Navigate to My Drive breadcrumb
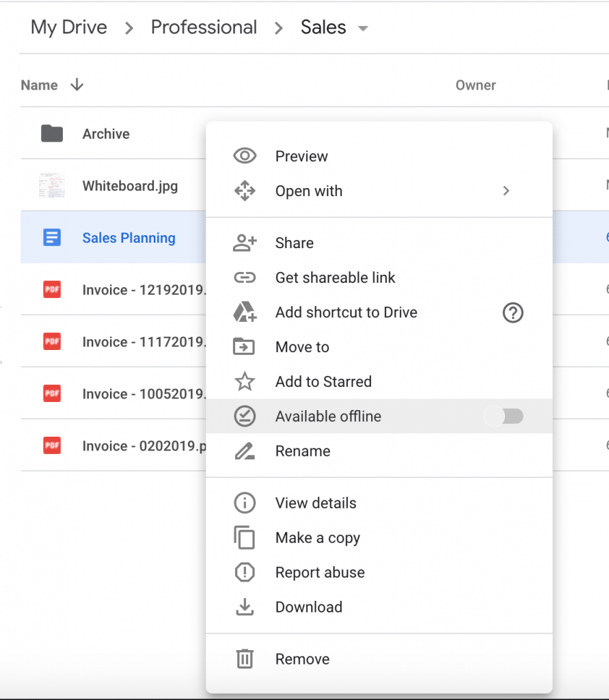The height and width of the screenshot is (700, 609). [69, 27]
